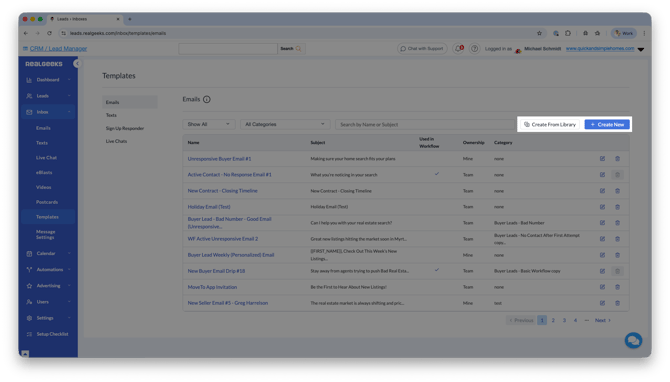Click the Create New button

pos(607,124)
